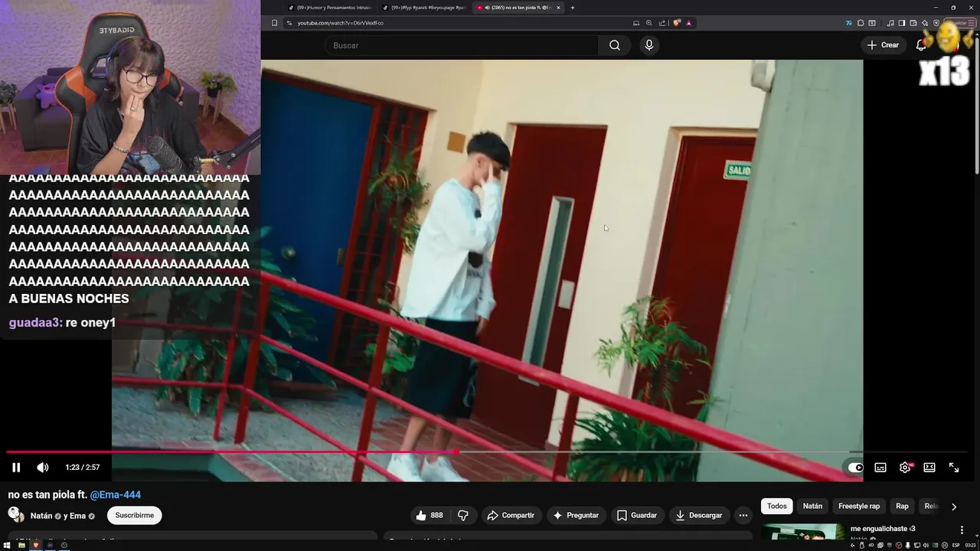Turn on subtitles in the player
980x551 pixels.
[880, 468]
